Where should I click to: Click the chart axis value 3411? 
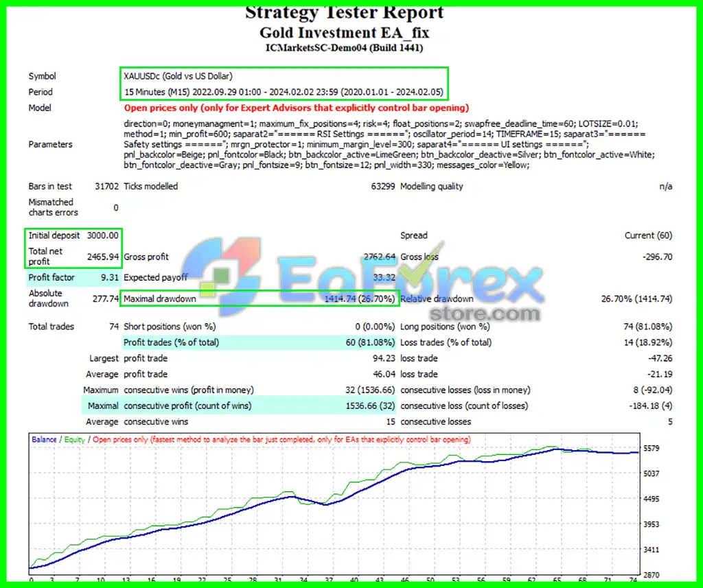pos(651,550)
